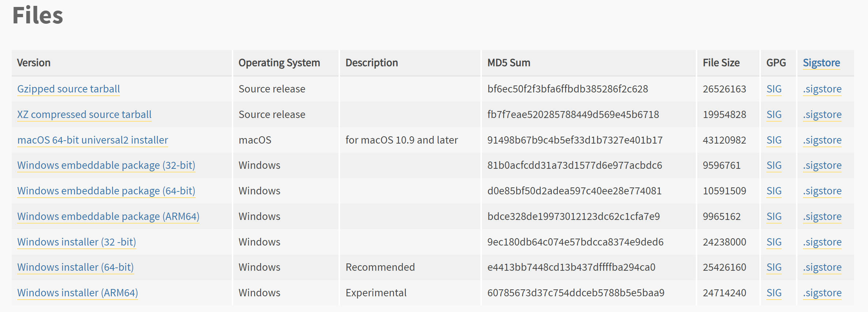
Task: Open Windows embeddable package (ARM64) link
Action: coord(108,217)
